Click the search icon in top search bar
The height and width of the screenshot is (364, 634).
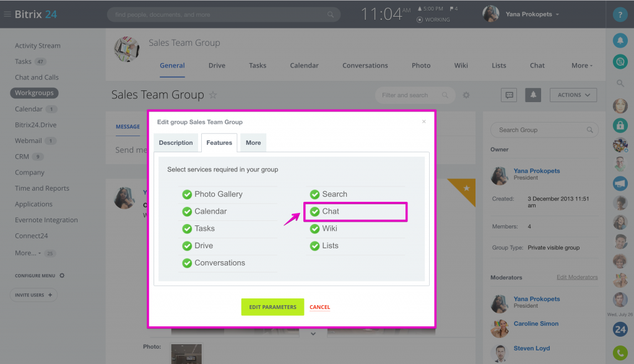[331, 15]
